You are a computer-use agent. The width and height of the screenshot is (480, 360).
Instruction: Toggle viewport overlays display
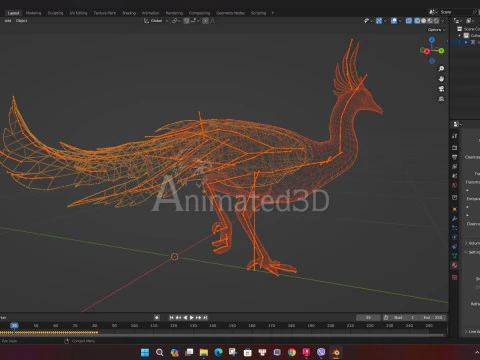(394, 21)
